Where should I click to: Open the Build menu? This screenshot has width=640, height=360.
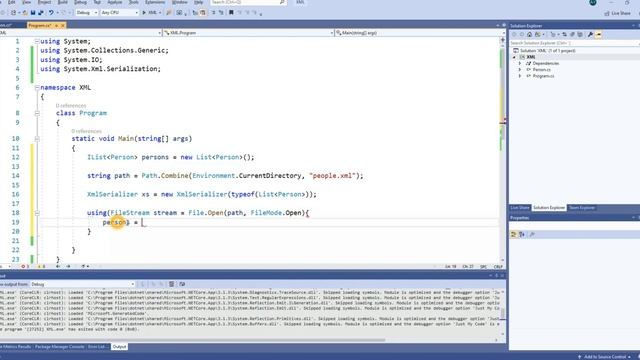[x=62, y=2]
